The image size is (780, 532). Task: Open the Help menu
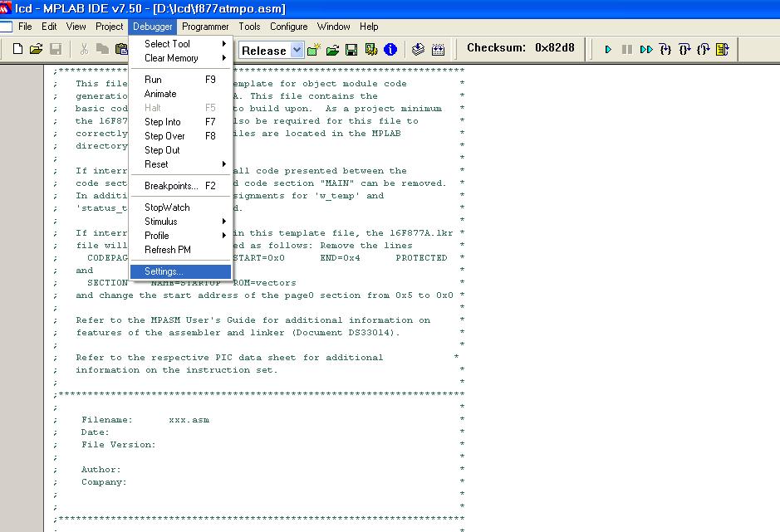pos(369,27)
